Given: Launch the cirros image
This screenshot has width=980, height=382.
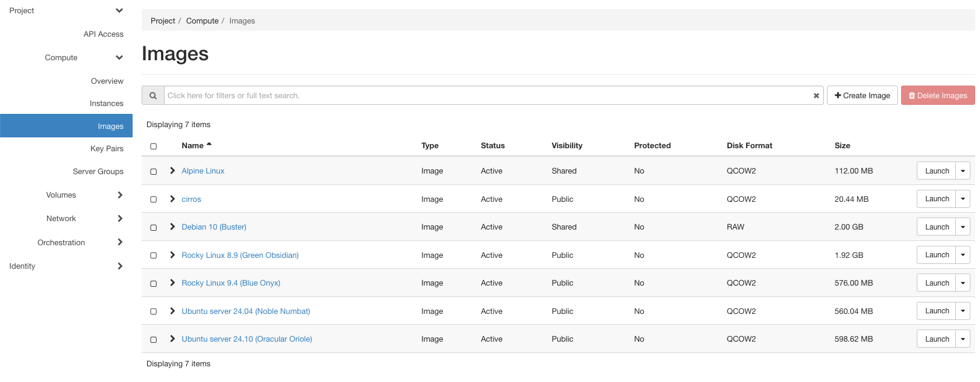Looking at the screenshot, I should coord(937,199).
